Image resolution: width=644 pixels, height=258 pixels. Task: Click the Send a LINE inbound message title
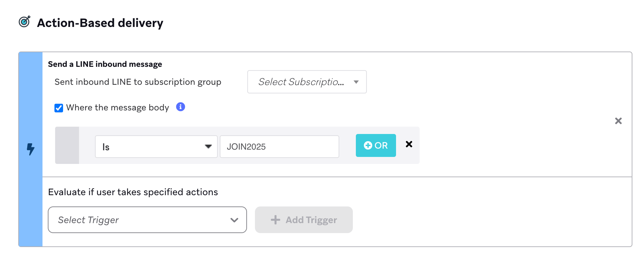105,64
